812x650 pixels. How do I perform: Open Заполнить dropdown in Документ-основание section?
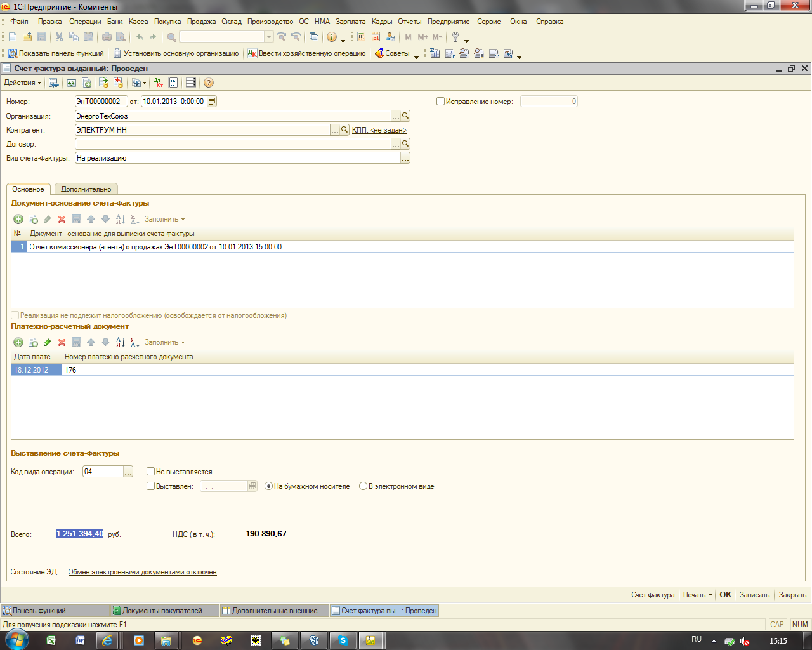tap(164, 219)
